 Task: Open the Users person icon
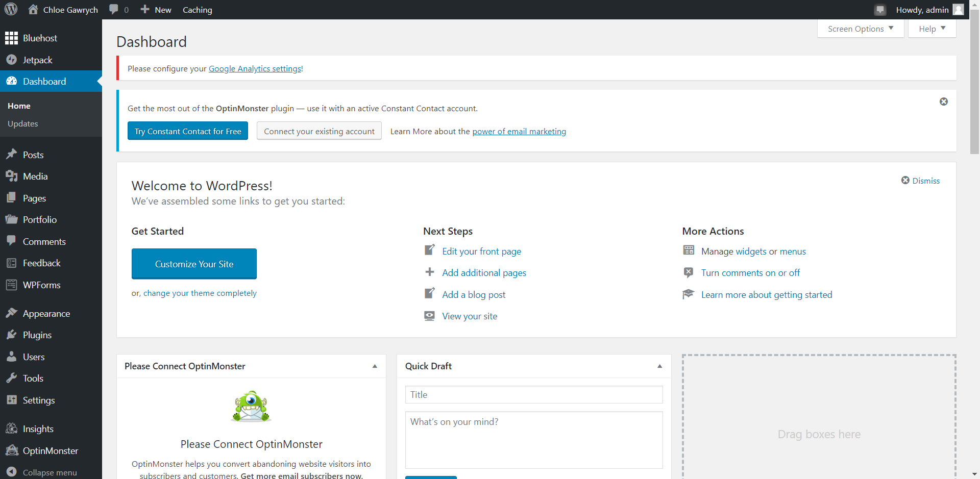coord(11,357)
